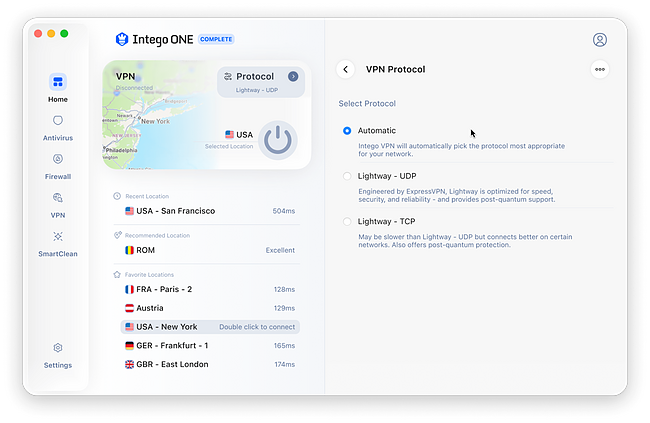The height and width of the screenshot is (423, 650).
Task: Choose ROM recommended location
Action: [x=210, y=250]
